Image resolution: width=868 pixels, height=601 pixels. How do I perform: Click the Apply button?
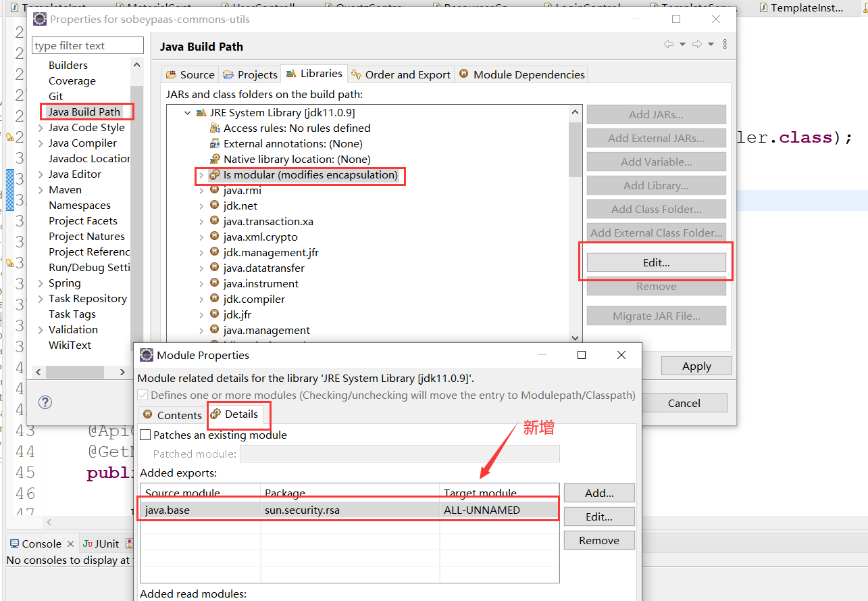[696, 366]
